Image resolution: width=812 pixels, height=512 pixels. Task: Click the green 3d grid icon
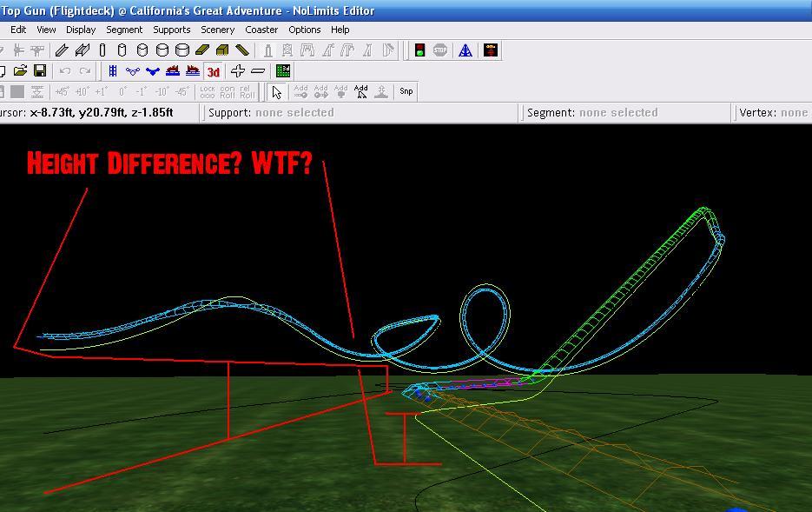click(x=283, y=71)
